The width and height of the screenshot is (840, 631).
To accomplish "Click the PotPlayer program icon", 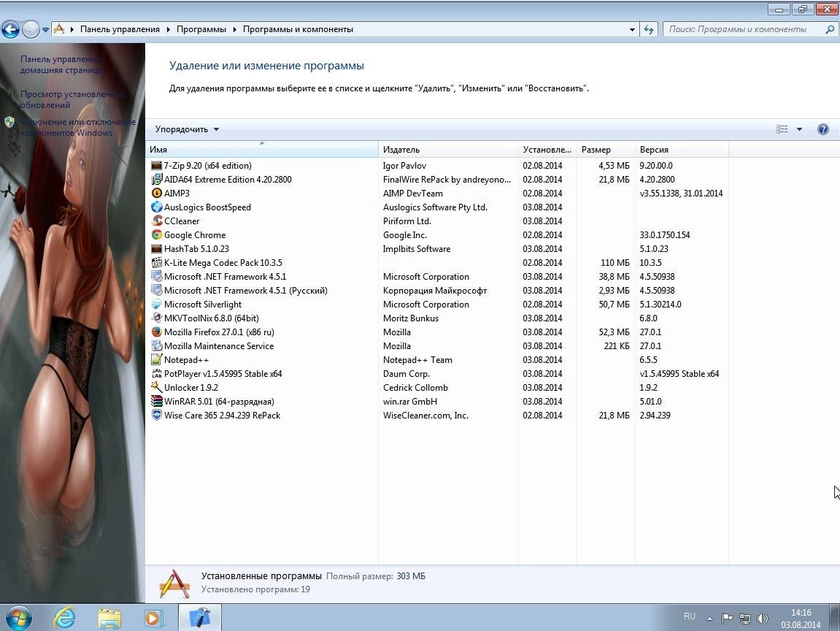I will 156,374.
